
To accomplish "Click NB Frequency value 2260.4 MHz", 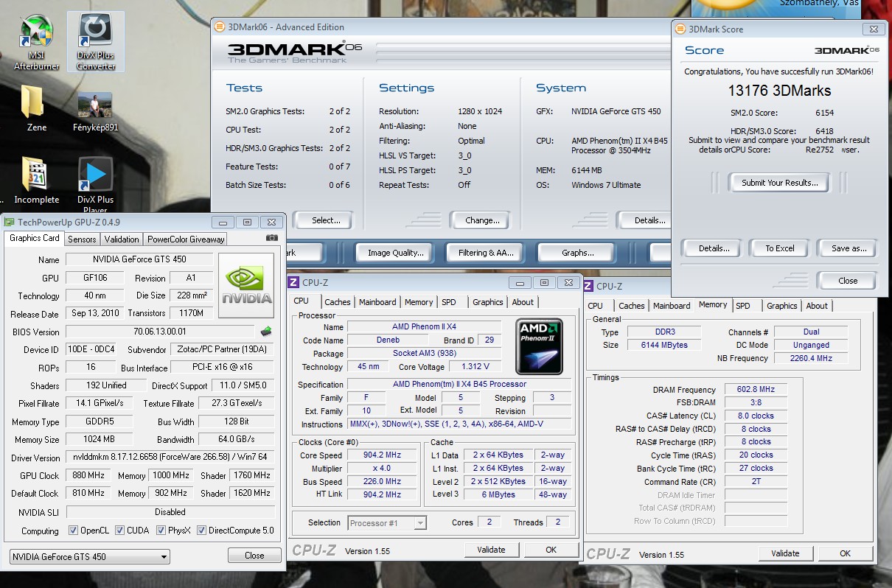I will pos(811,358).
